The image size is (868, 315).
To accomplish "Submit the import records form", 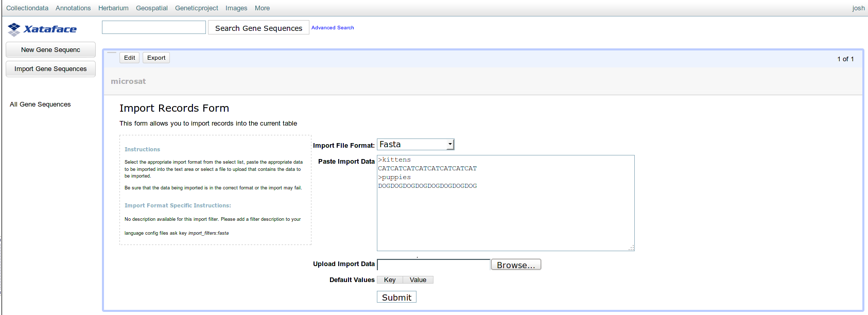I will [396, 297].
